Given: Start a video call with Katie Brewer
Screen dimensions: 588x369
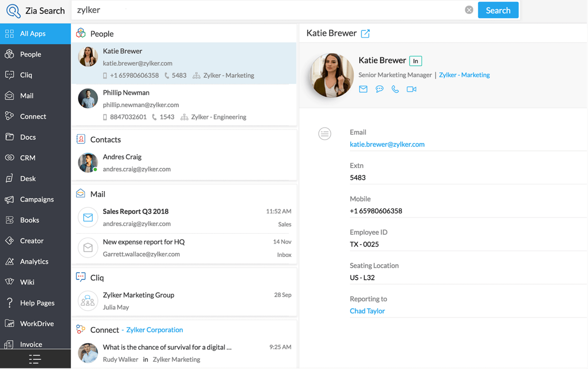Looking at the screenshot, I should tap(412, 89).
